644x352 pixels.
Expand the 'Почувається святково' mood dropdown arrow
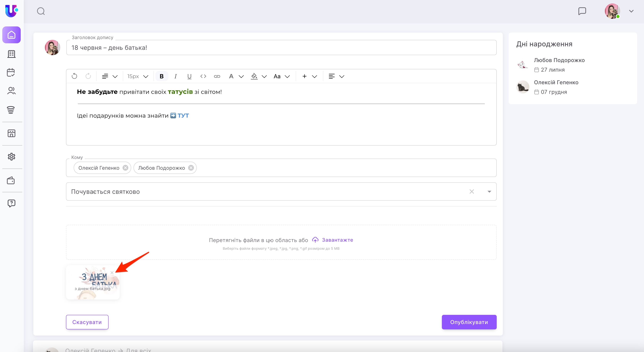pyautogui.click(x=489, y=192)
